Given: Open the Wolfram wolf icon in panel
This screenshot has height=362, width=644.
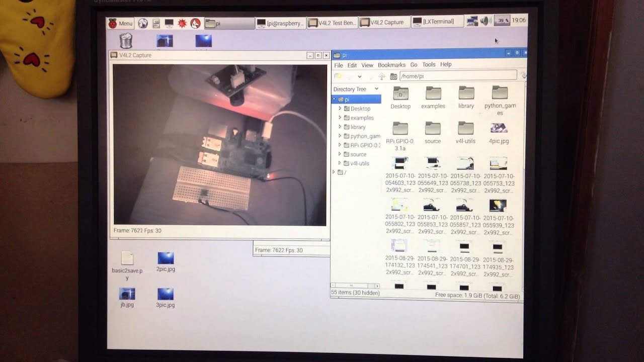Looking at the screenshot, I should [x=196, y=23].
